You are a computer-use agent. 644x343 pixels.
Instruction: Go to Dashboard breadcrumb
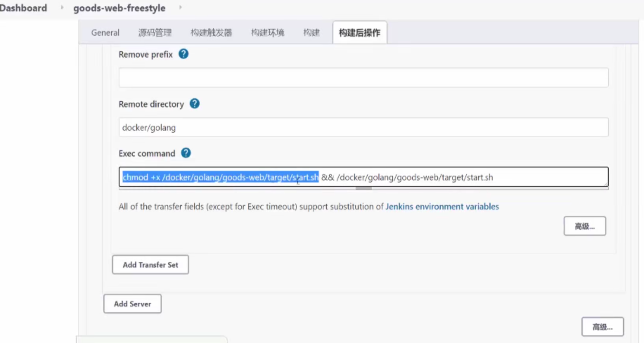click(x=23, y=8)
